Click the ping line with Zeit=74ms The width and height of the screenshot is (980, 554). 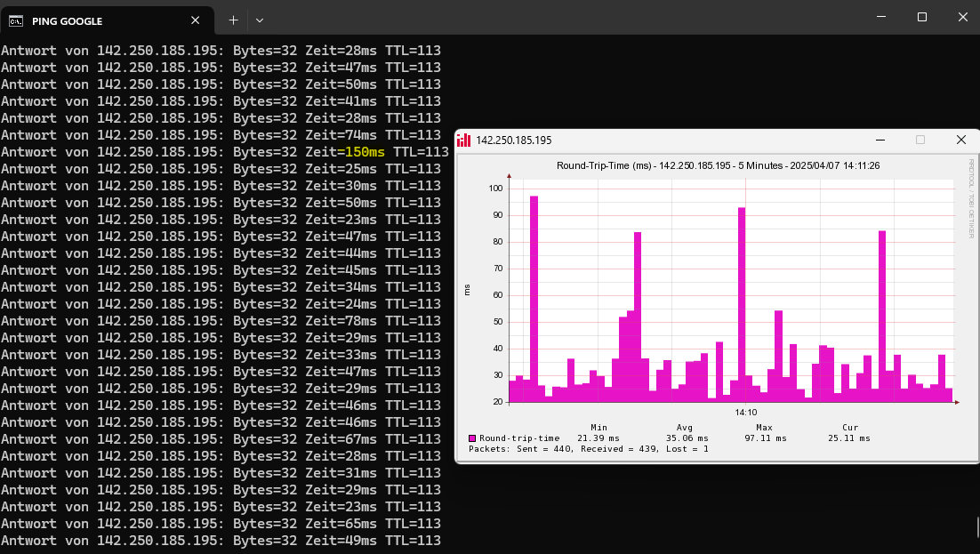pyautogui.click(x=221, y=135)
